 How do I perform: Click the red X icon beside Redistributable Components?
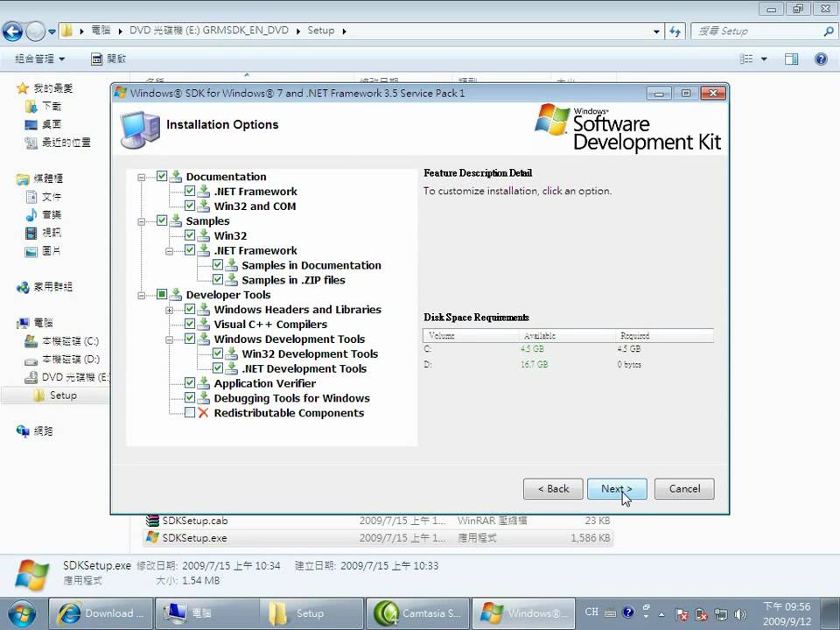pyautogui.click(x=203, y=412)
